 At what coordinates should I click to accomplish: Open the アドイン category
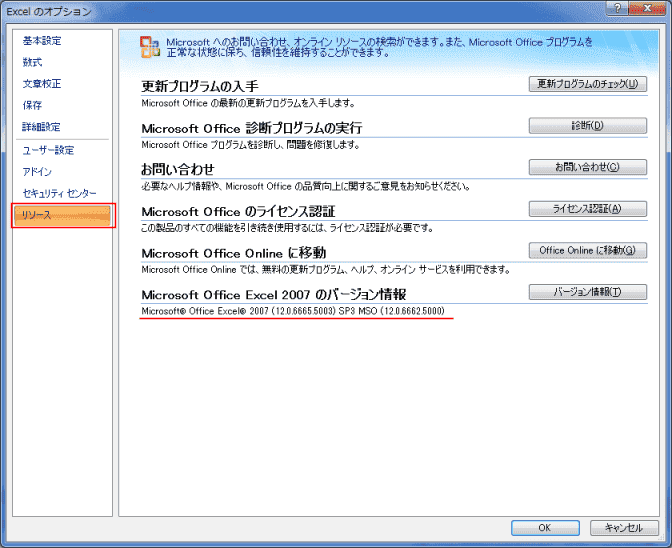[37, 172]
